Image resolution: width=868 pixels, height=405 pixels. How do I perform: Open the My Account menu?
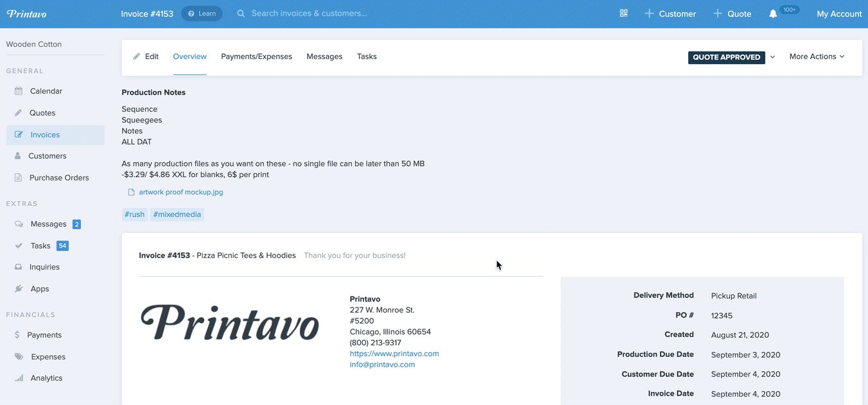point(839,13)
